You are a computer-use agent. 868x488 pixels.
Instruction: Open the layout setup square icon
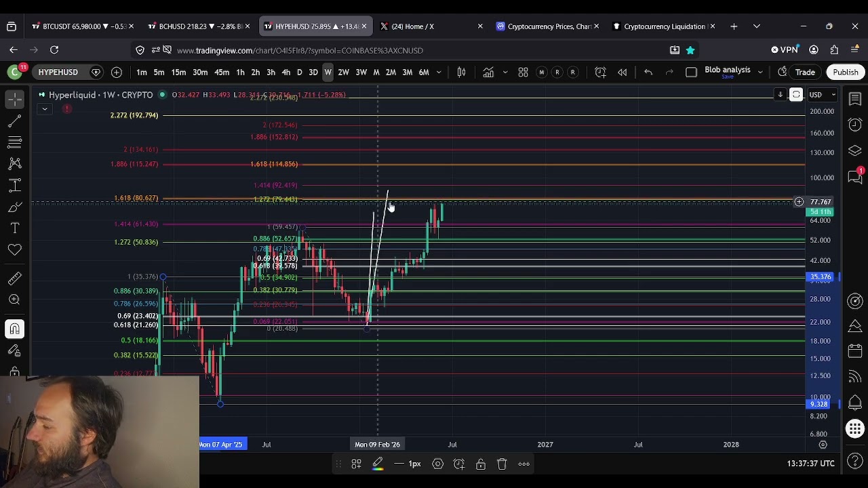click(691, 73)
